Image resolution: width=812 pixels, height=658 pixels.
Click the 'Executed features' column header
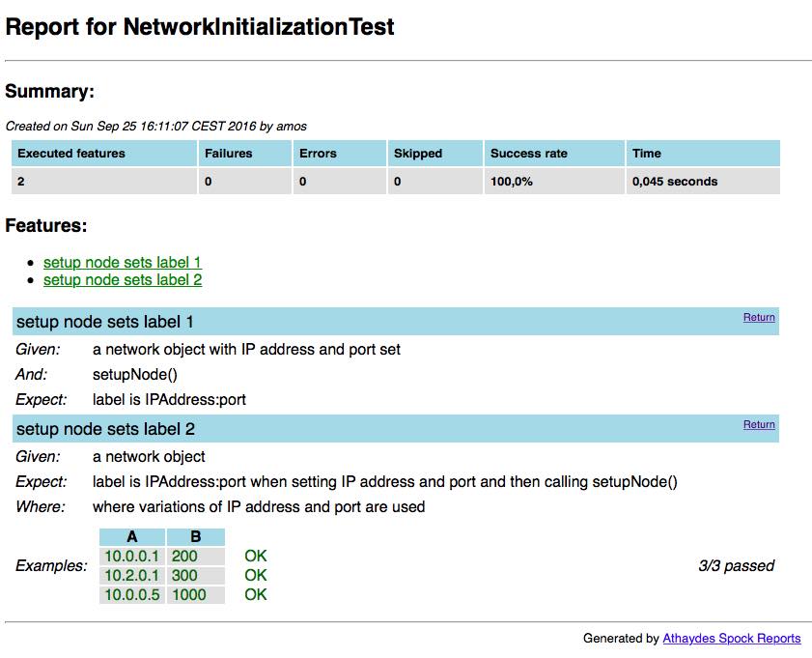coord(71,154)
